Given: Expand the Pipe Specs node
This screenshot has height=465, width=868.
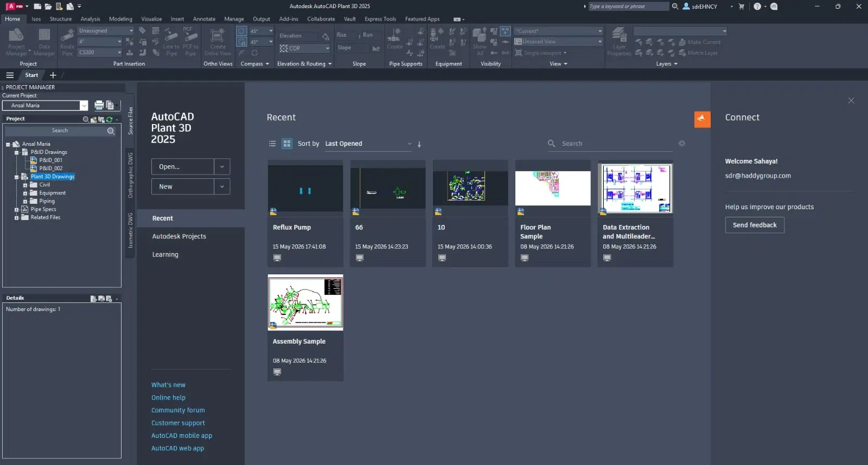Looking at the screenshot, I should click(x=16, y=209).
